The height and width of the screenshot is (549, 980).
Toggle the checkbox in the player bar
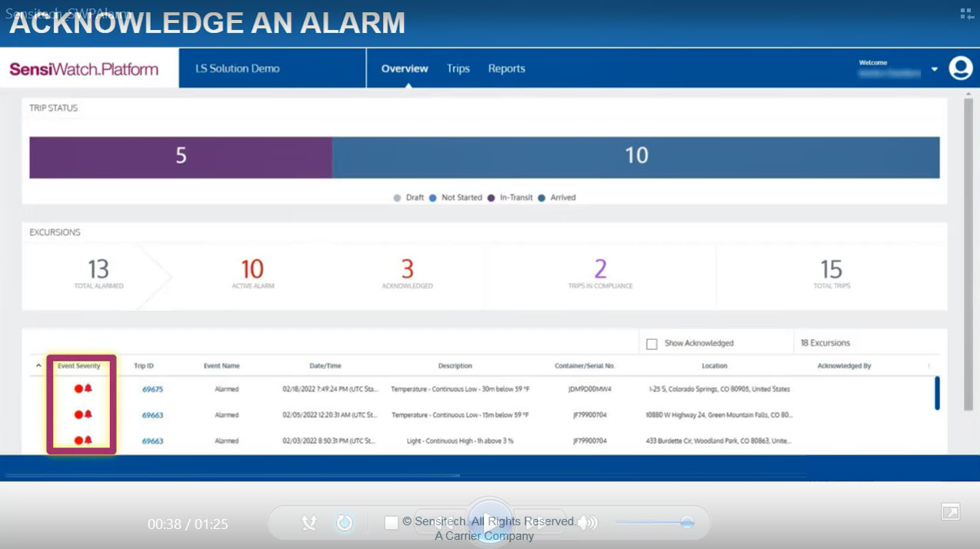click(392, 523)
